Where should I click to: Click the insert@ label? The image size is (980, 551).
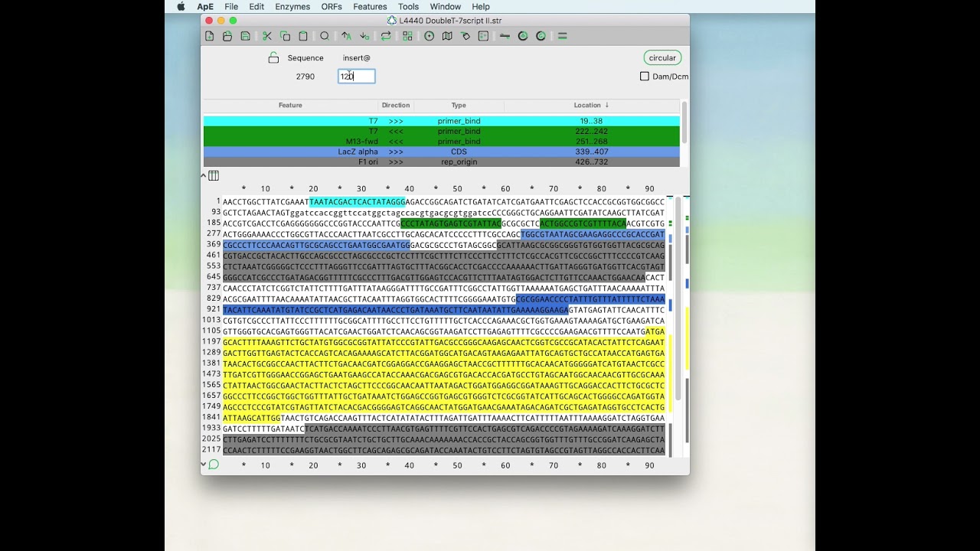(357, 58)
